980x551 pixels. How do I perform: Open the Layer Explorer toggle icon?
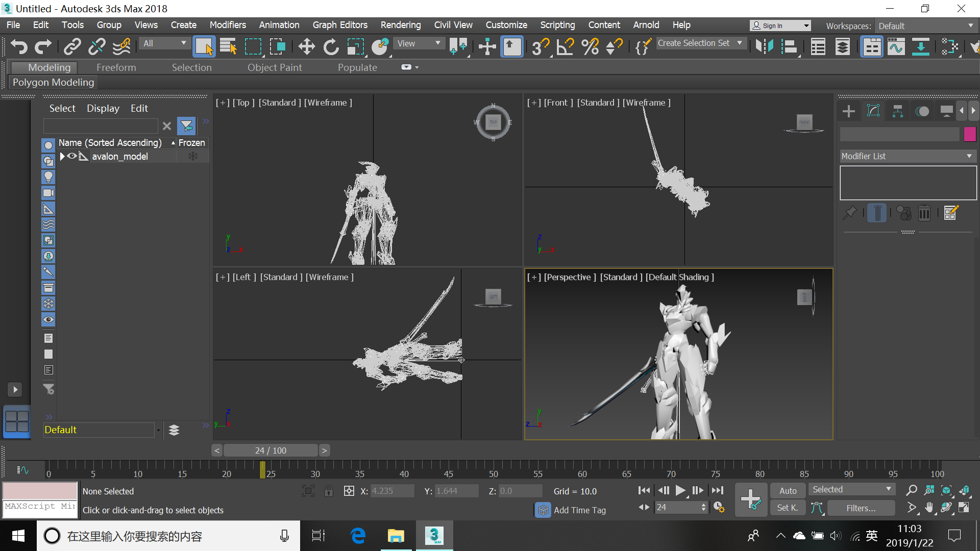point(843,46)
